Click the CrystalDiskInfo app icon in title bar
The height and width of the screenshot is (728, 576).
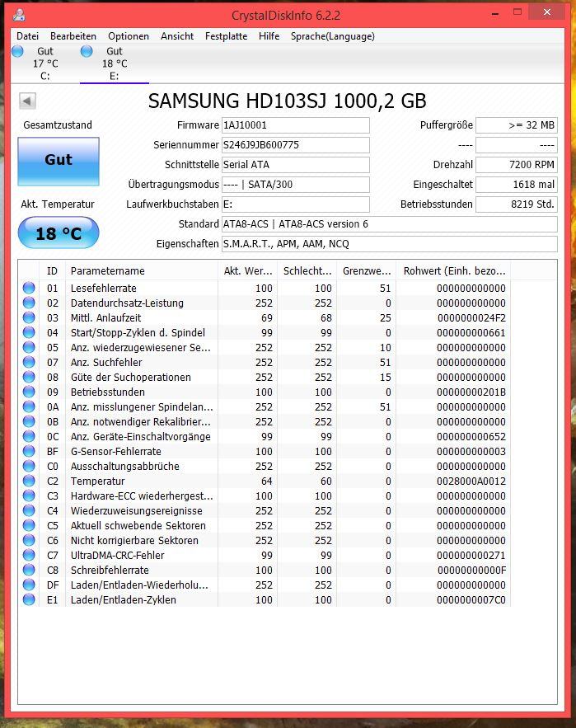[x=19, y=16]
